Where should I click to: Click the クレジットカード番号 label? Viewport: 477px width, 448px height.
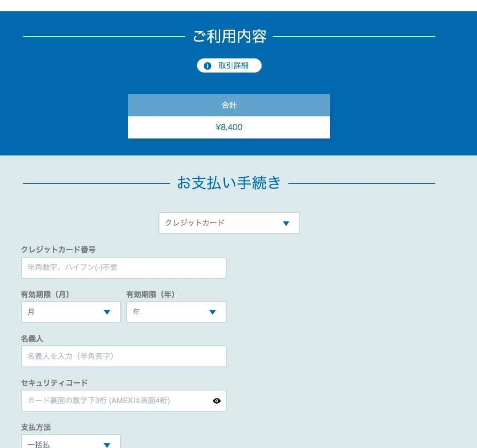point(58,250)
